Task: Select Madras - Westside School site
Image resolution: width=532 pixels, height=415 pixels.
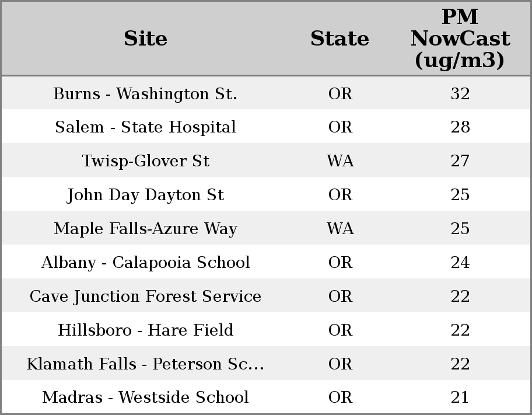Action: (145, 397)
